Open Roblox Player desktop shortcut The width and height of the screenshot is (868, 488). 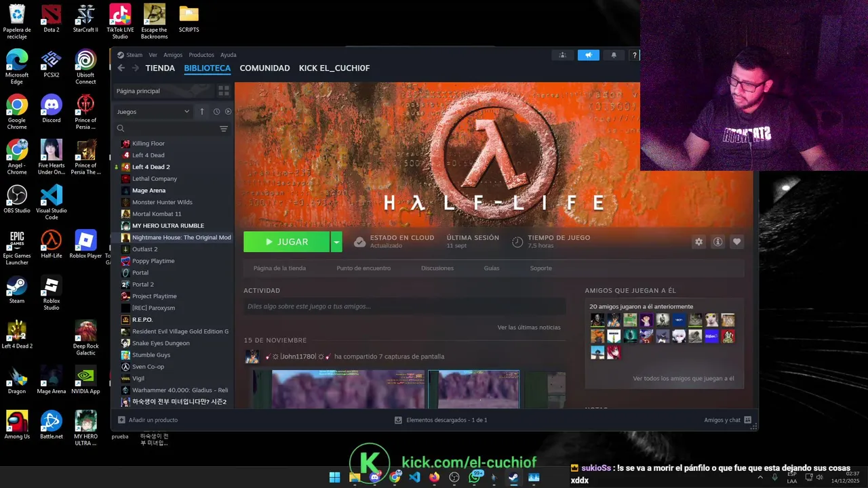(85, 245)
